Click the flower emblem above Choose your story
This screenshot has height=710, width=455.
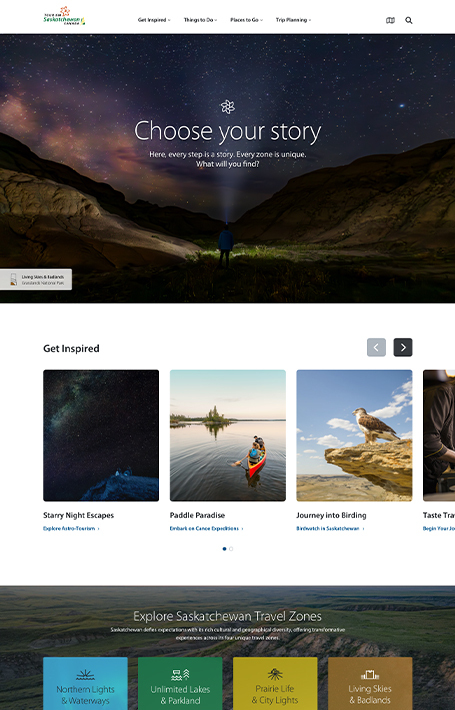click(x=228, y=107)
